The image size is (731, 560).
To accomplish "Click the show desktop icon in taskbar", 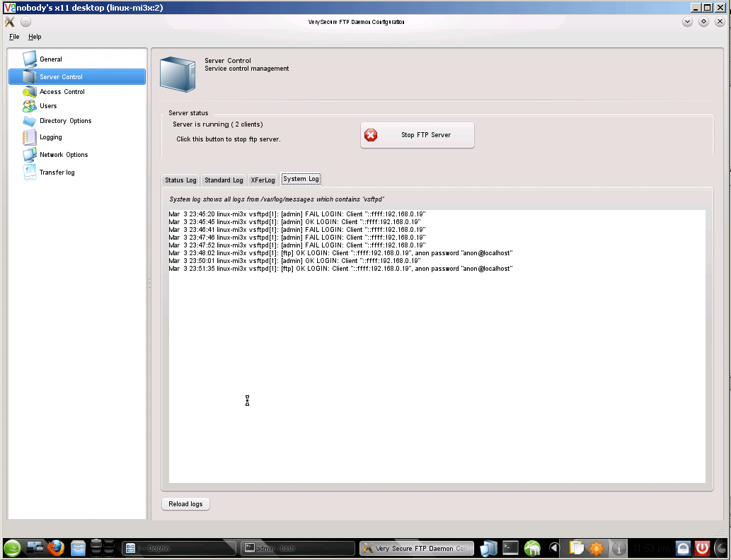I will (x=35, y=549).
